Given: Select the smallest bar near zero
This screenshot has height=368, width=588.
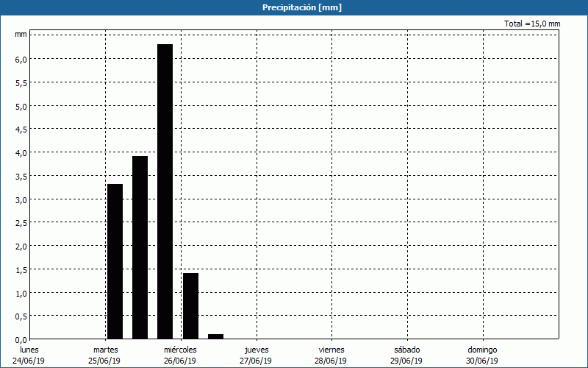Looking at the screenshot, I should point(215,336).
